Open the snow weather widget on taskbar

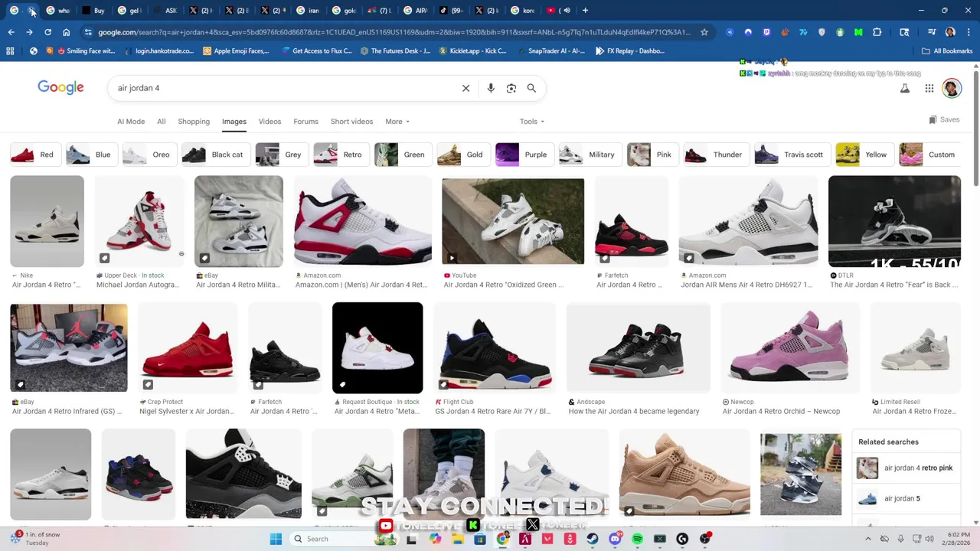35,539
